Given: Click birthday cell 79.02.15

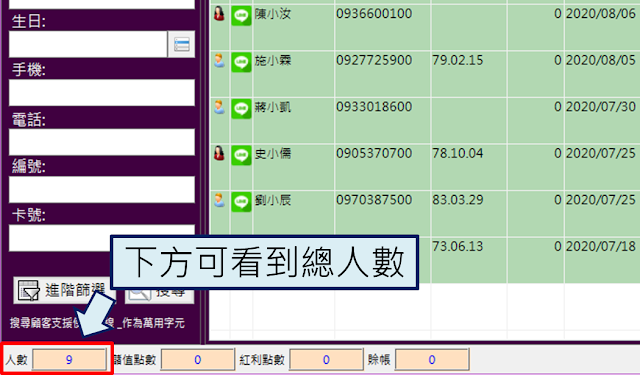Looking at the screenshot, I should pyautogui.click(x=458, y=60).
